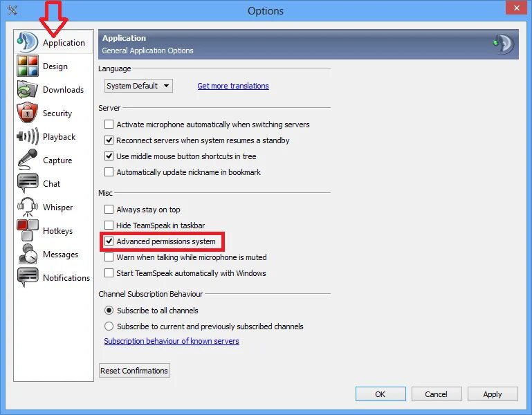Switch to the Design settings page
The width and height of the screenshot is (532, 415).
(x=53, y=66)
